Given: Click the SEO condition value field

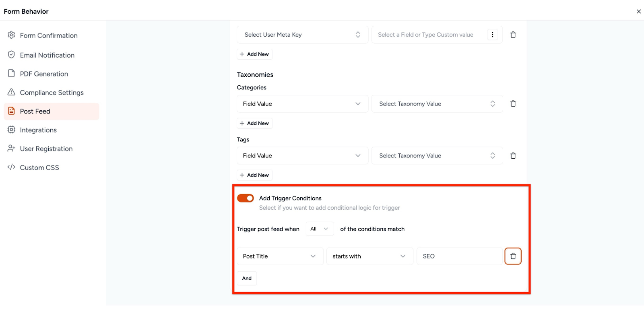Looking at the screenshot, I should [x=459, y=256].
